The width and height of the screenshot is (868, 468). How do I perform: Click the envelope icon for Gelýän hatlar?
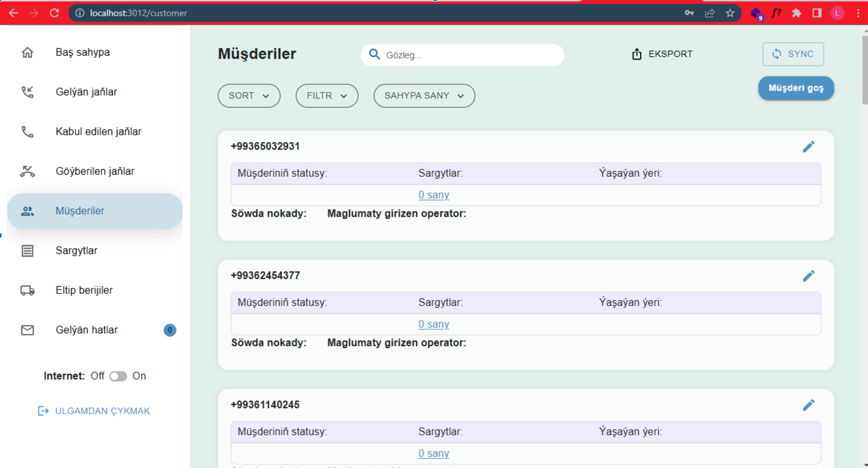[x=27, y=330]
